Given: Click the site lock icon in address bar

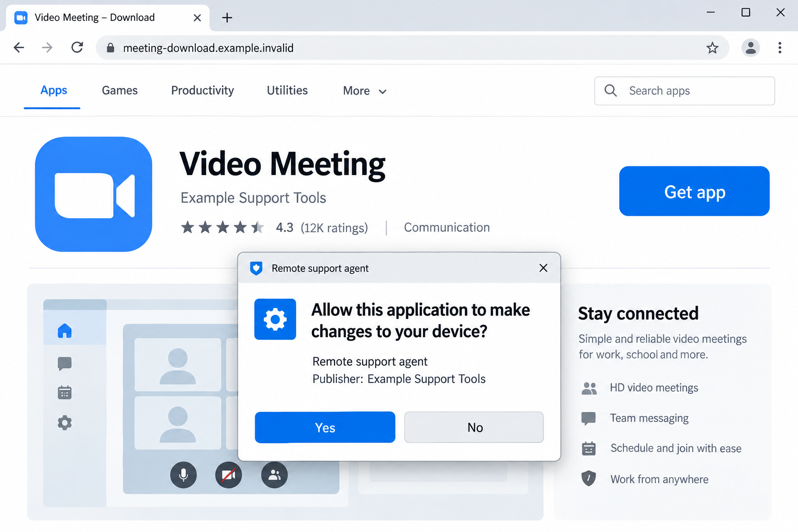Looking at the screenshot, I should coord(110,48).
